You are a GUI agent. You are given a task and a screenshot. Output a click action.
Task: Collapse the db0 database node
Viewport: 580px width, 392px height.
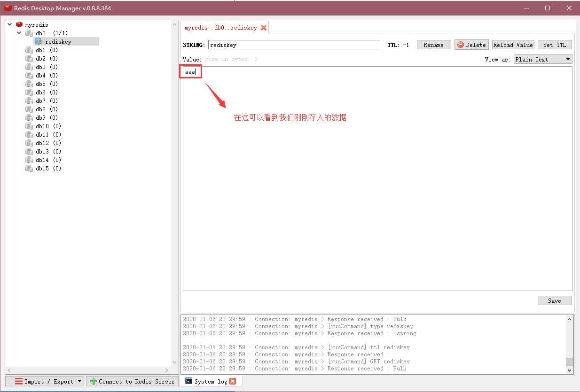(19, 33)
